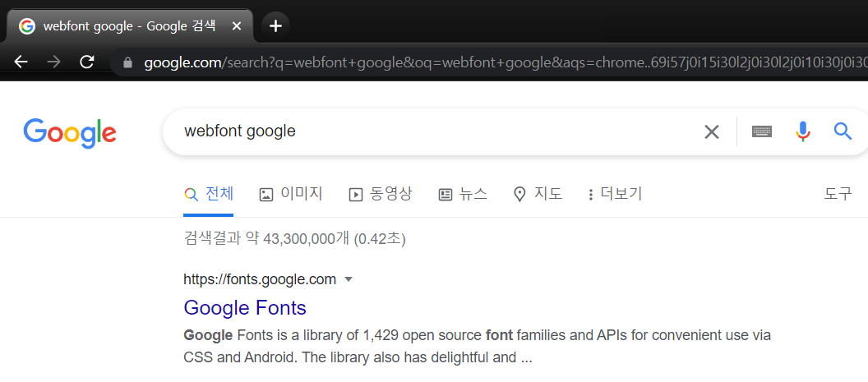This screenshot has height=382, width=868.
Task: Submit search with the magnifier icon
Action: [843, 131]
